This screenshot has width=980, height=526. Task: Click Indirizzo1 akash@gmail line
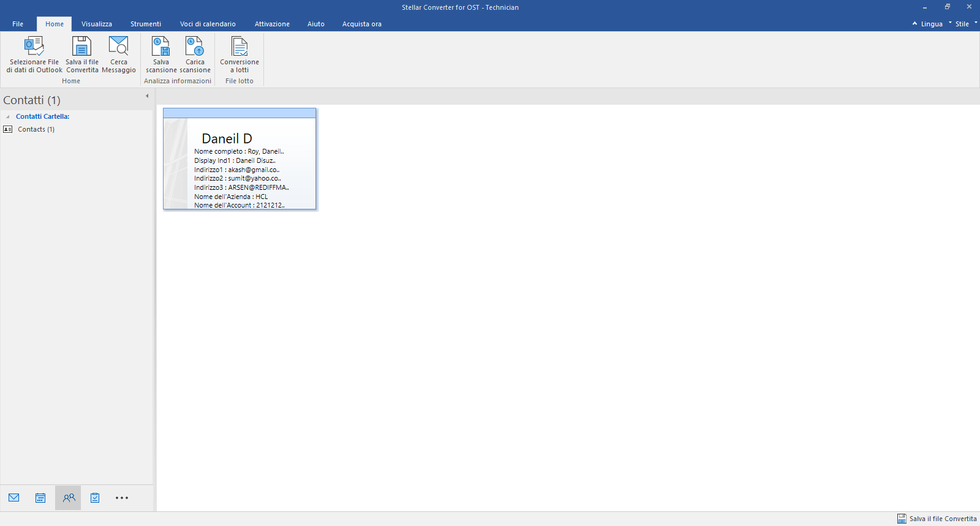pos(237,170)
